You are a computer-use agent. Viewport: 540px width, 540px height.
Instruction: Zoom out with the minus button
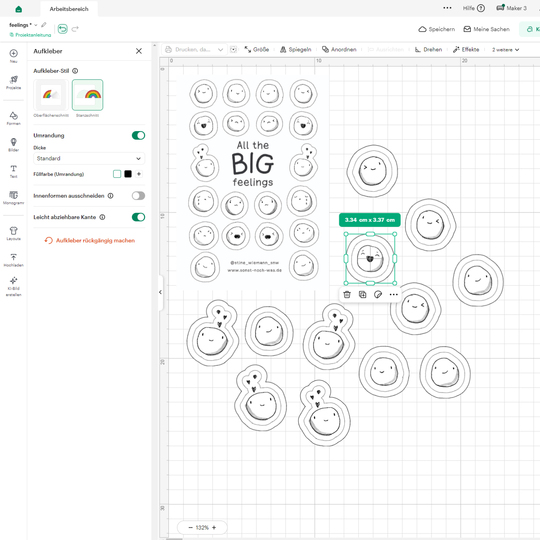190,527
